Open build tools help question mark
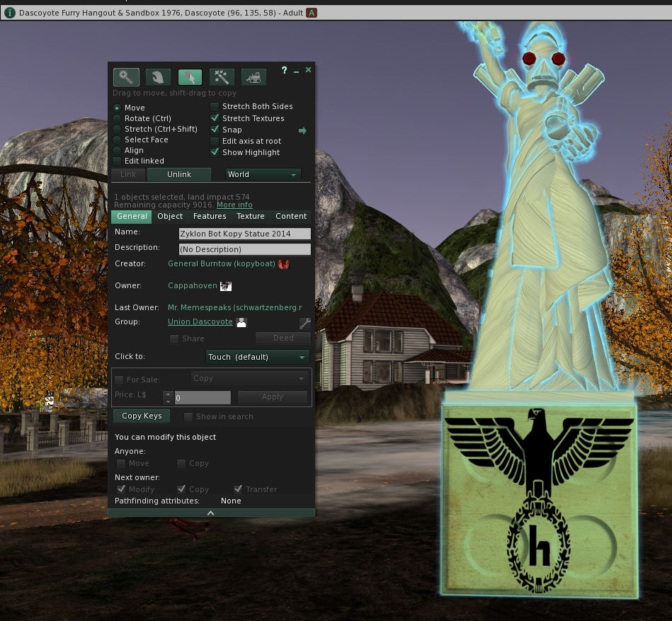Viewport: 672px width, 621px height. (284, 70)
